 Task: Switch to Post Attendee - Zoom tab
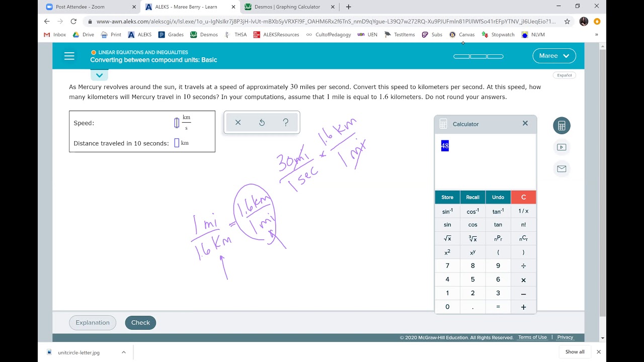91,7
